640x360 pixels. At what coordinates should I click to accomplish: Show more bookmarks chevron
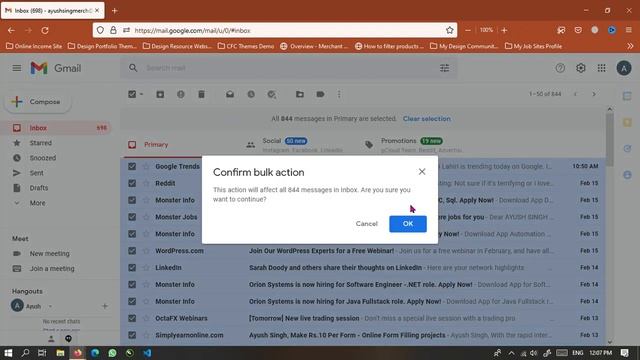630,46
